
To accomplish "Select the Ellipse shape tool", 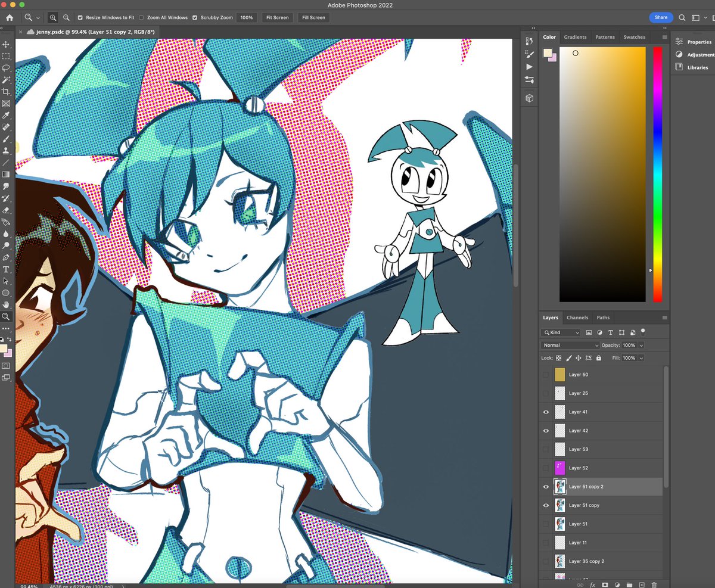I will click(x=6, y=293).
